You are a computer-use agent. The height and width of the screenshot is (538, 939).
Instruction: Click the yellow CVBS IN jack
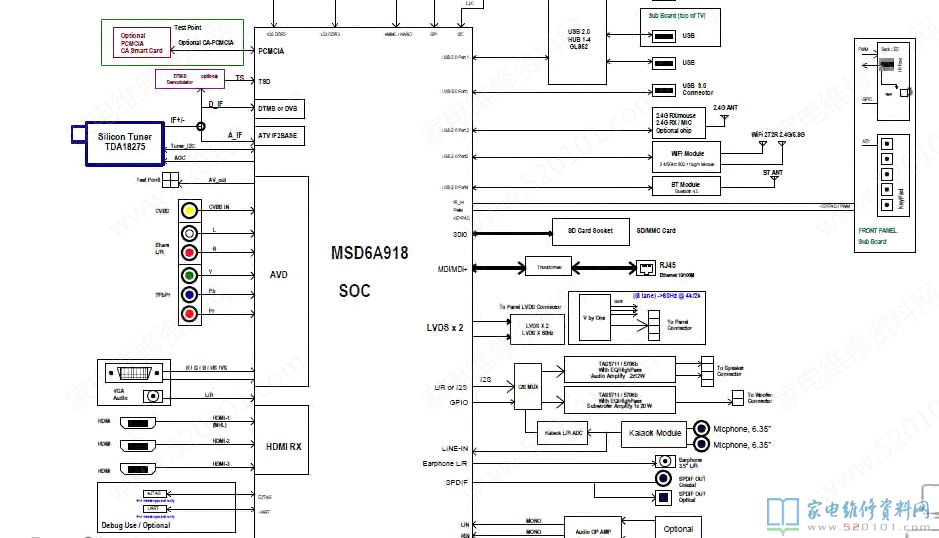[188, 212]
